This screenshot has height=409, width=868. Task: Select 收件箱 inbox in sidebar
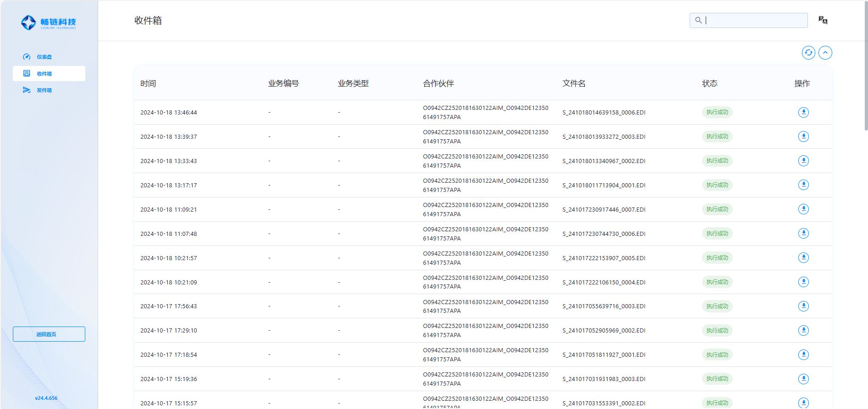coord(44,74)
